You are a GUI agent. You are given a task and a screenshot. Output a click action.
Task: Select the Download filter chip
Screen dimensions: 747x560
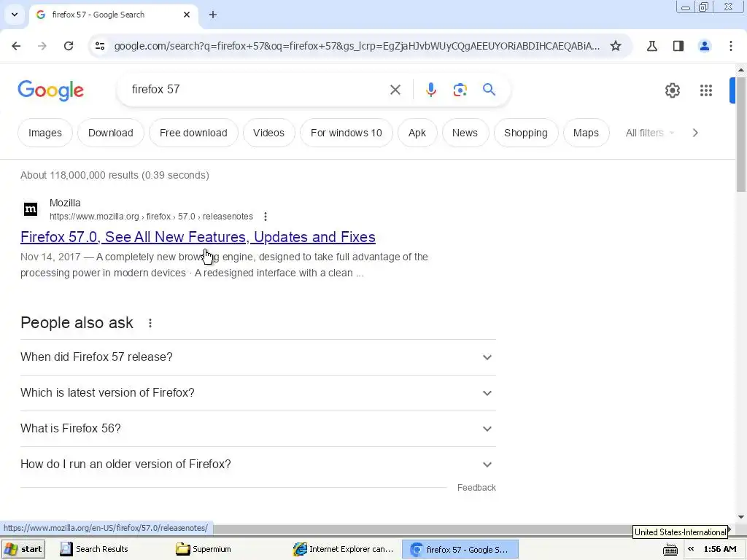(111, 133)
